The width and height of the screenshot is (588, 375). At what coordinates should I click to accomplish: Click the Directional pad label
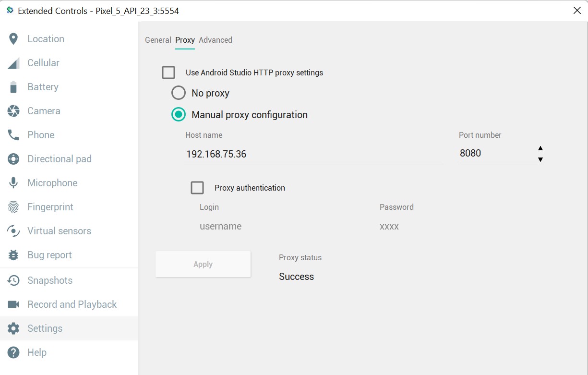[x=60, y=159]
